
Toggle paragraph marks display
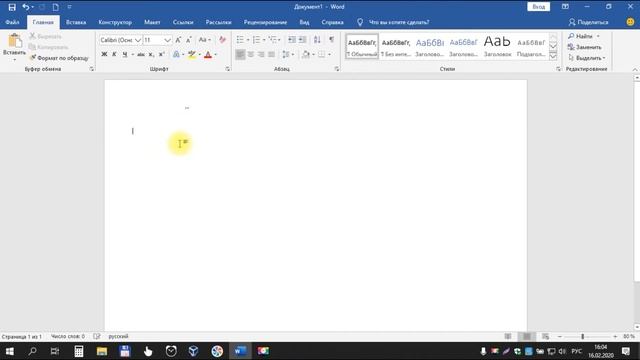coord(331,40)
